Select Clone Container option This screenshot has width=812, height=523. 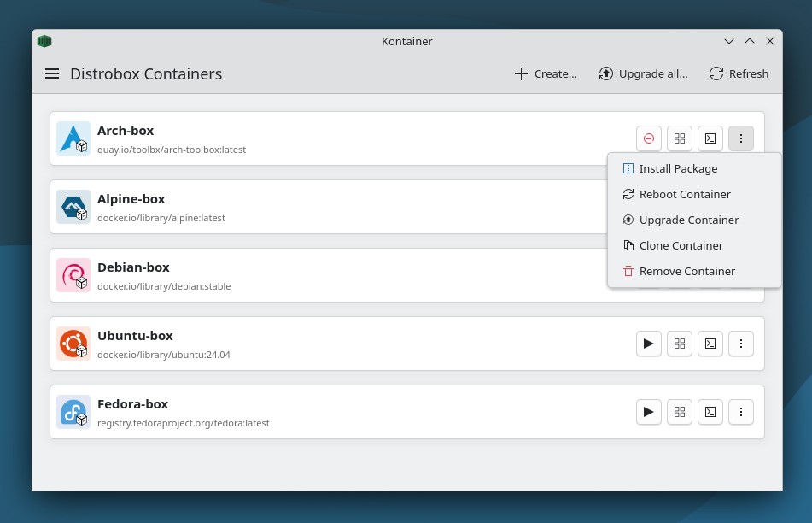tap(681, 246)
